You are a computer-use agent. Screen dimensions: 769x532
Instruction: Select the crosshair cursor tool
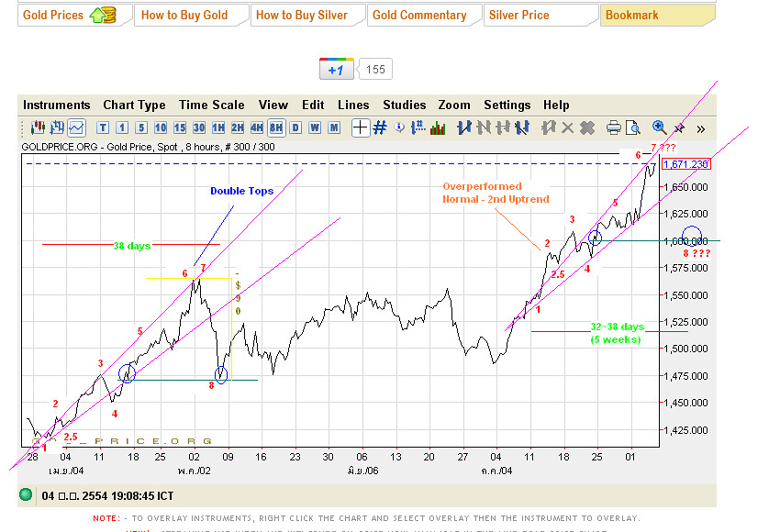(x=357, y=128)
